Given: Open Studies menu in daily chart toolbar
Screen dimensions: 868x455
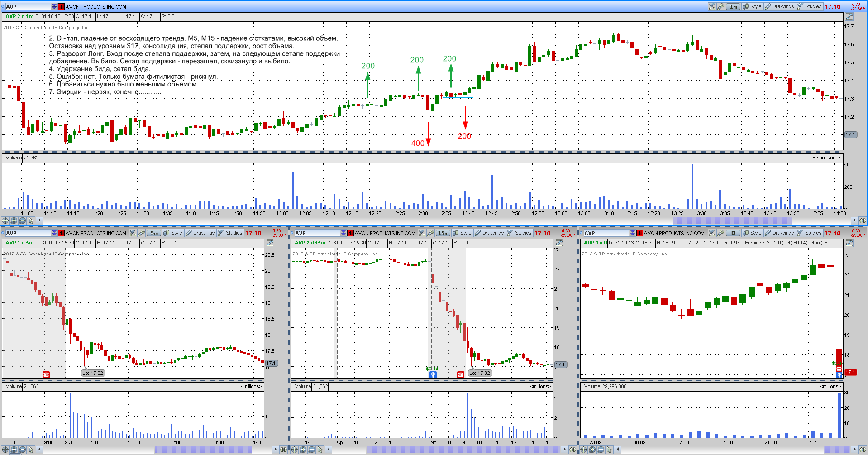Looking at the screenshot, I should coord(809,233).
